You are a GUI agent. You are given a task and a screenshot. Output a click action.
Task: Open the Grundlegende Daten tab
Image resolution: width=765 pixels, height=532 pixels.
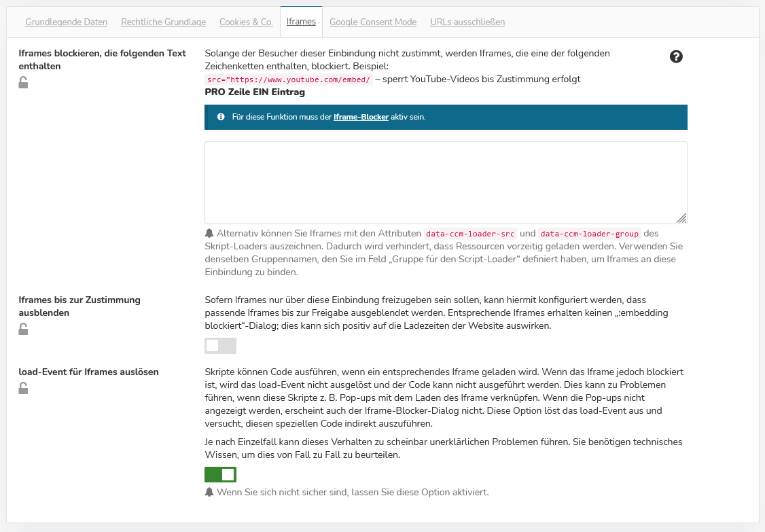click(x=67, y=22)
